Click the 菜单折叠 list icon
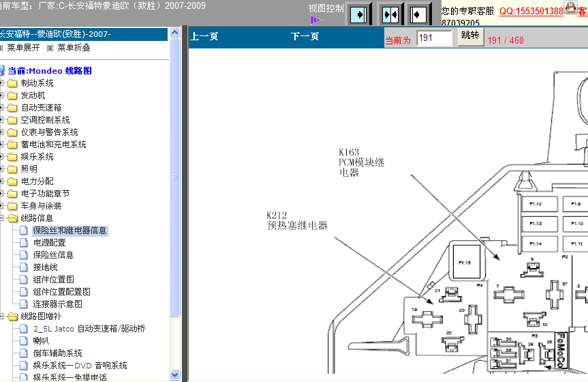 [x=50, y=48]
